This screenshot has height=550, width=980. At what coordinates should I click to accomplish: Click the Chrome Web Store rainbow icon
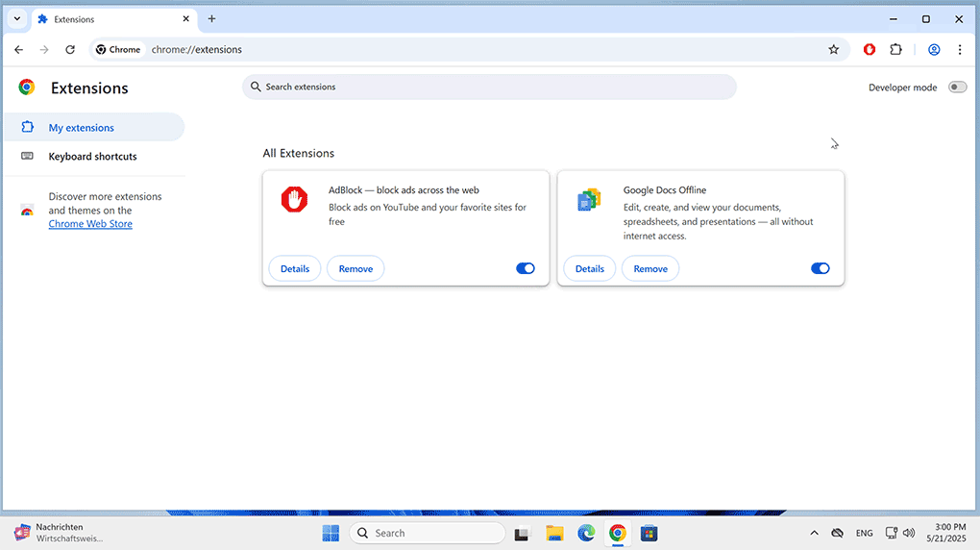(x=27, y=211)
